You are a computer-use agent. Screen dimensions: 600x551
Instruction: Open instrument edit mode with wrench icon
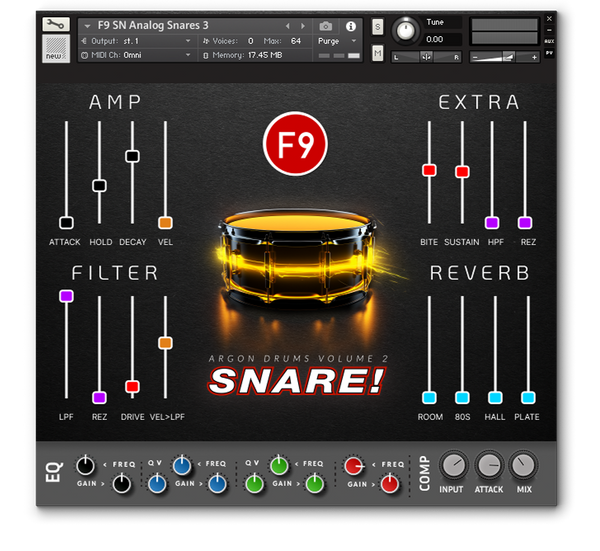tap(56, 24)
